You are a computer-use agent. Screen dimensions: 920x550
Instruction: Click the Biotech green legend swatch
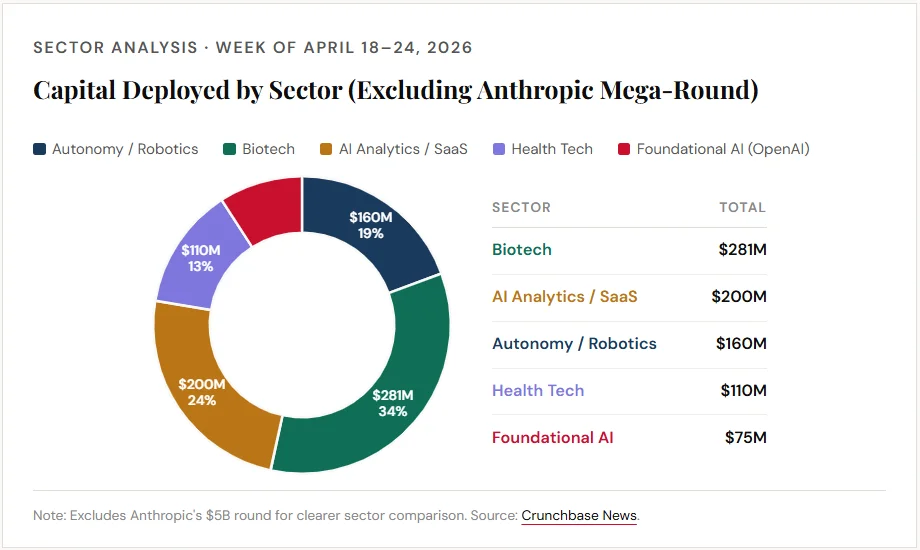click(x=229, y=149)
